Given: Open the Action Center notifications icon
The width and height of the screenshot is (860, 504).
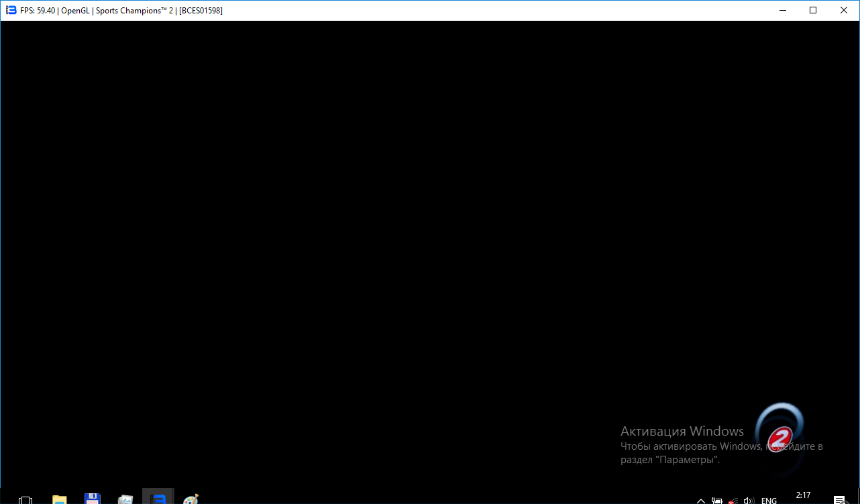Looking at the screenshot, I should 839,500.
